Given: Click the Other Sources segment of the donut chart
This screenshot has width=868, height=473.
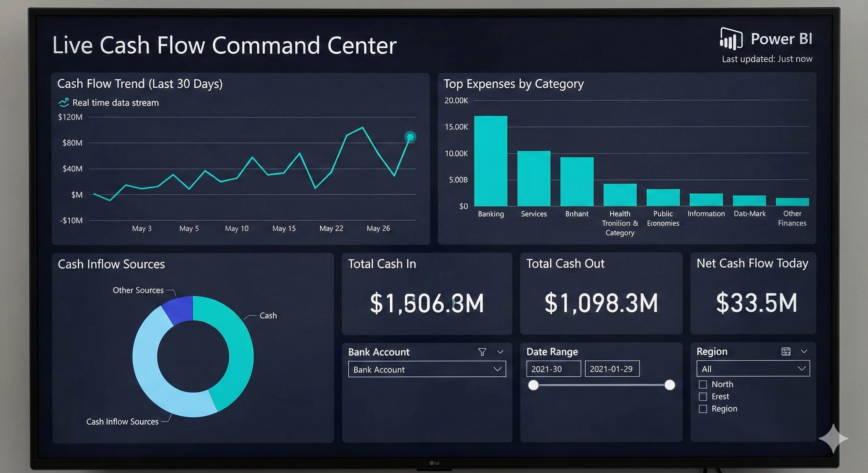Looking at the screenshot, I should click(178, 306).
